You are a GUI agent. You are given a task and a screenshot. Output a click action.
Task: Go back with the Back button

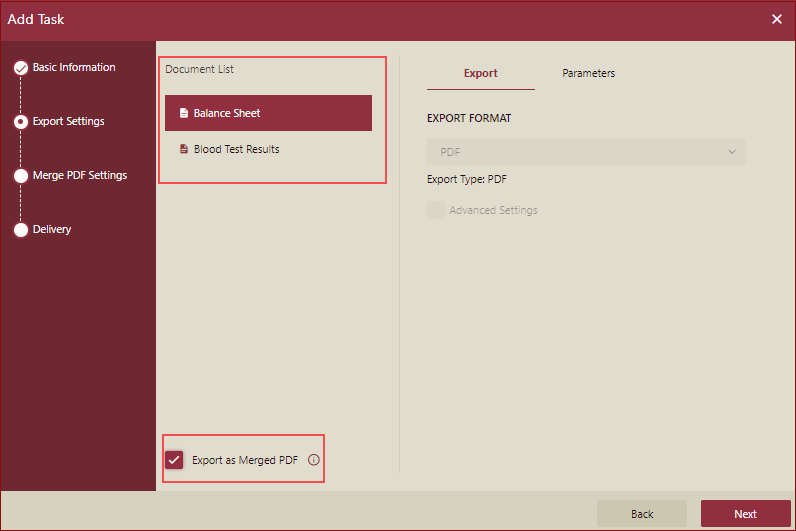642,514
